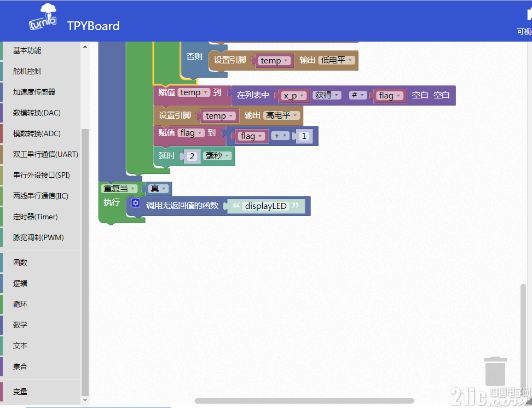Click the Turnip logo icon in the header
Screen dimensions: 532x408
(x=43, y=17)
